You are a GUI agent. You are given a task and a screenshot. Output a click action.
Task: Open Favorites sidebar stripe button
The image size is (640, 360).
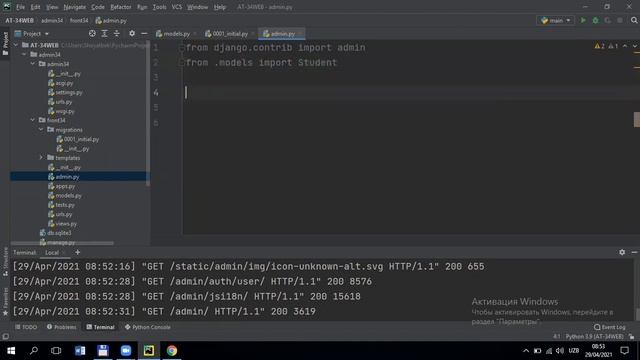pos(5,301)
